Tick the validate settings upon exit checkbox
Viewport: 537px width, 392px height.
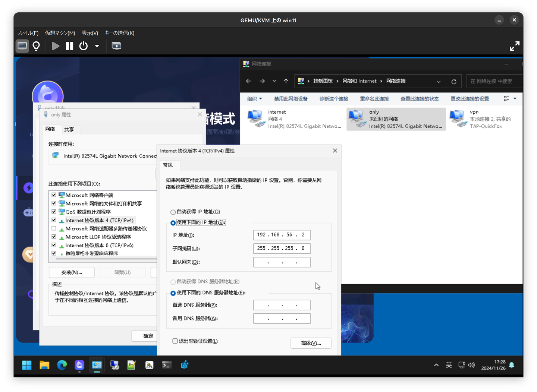(x=175, y=341)
